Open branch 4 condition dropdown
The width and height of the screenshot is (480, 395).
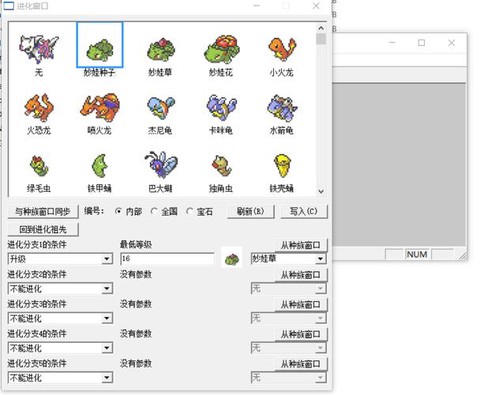(60, 348)
